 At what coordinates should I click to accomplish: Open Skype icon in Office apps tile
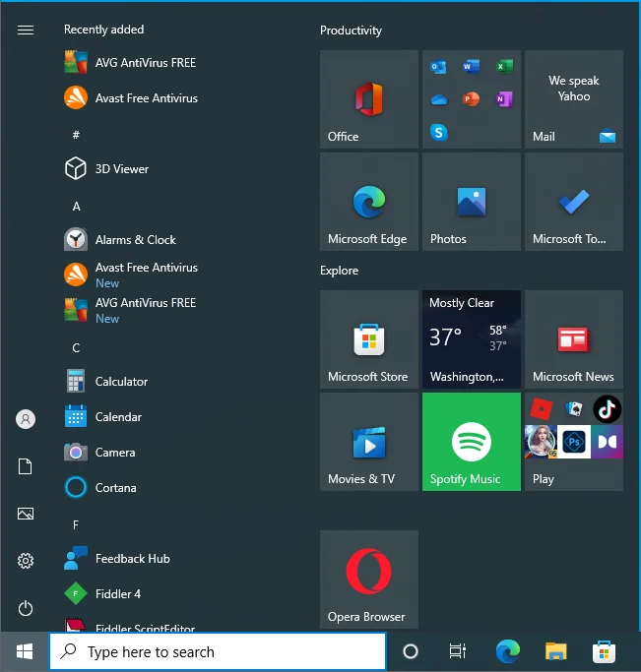pyautogui.click(x=438, y=133)
